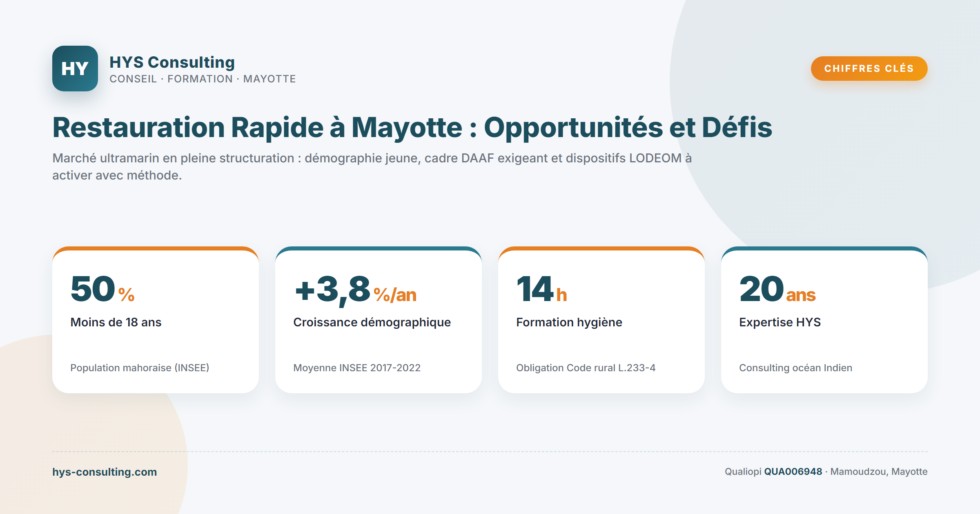
Task: Select the HYS Consulting brand name
Action: point(172,62)
